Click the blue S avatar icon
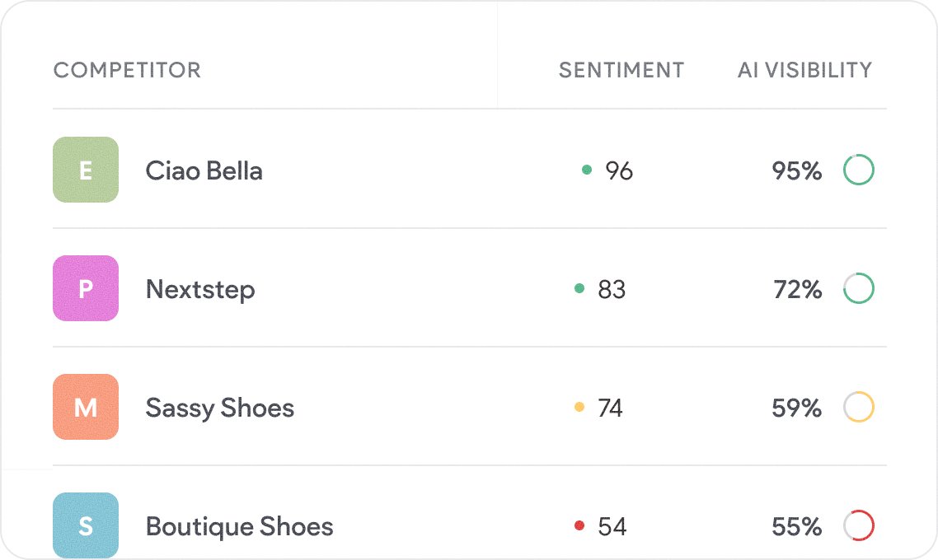Image resolution: width=938 pixels, height=560 pixels. pos(86,525)
